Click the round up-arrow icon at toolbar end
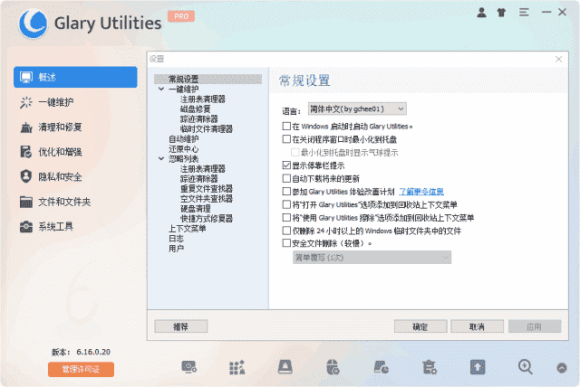580x387 pixels. click(562, 368)
